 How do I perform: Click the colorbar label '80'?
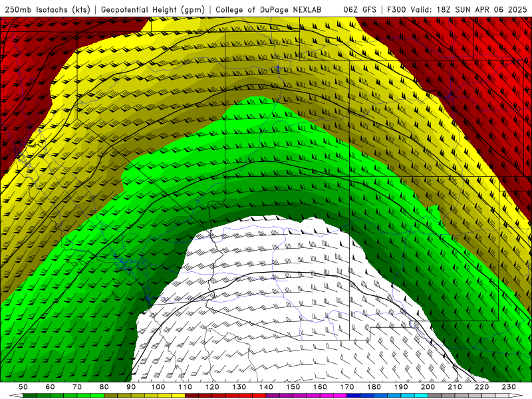coord(104,387)
